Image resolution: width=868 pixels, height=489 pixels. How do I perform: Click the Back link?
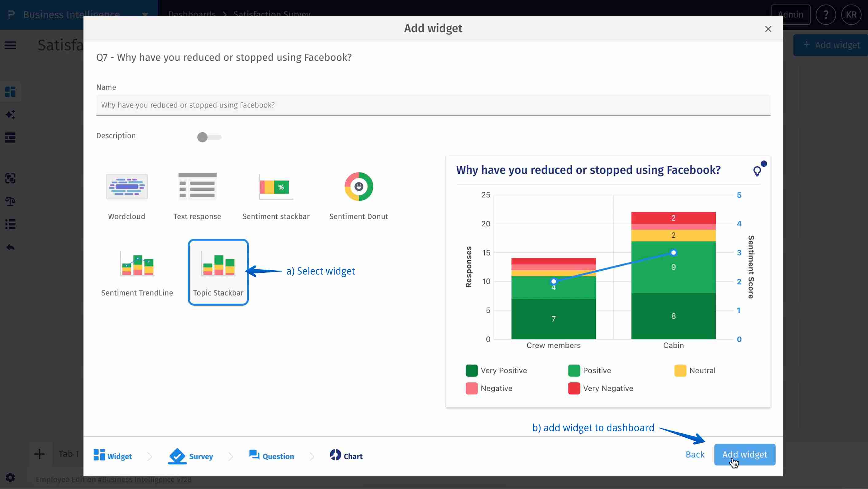[695, 454]
